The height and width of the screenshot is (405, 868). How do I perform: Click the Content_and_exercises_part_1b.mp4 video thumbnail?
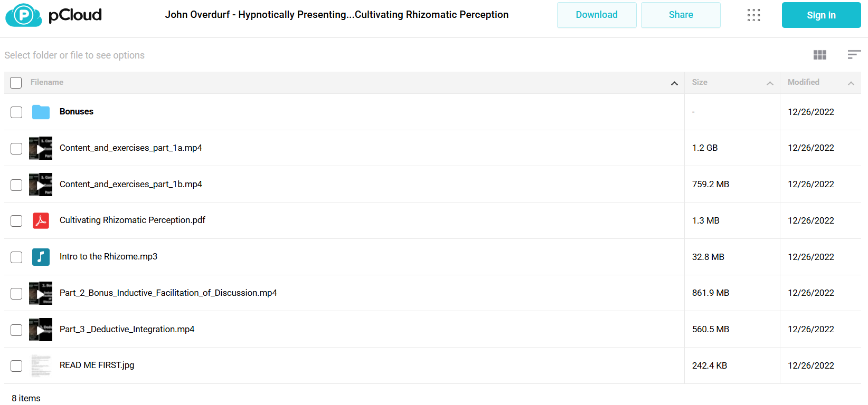(x=41, y=185)
